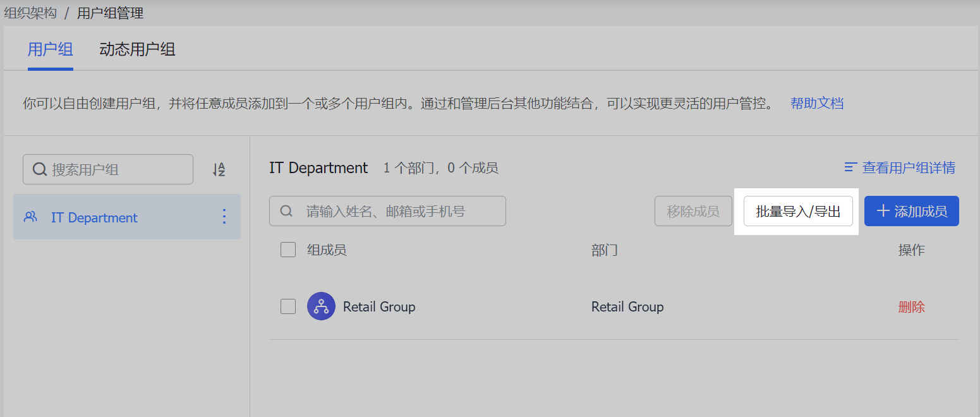Click the people icon beside IT Department
This screenshot has height=417, width=980.
[x=30, y=217]
